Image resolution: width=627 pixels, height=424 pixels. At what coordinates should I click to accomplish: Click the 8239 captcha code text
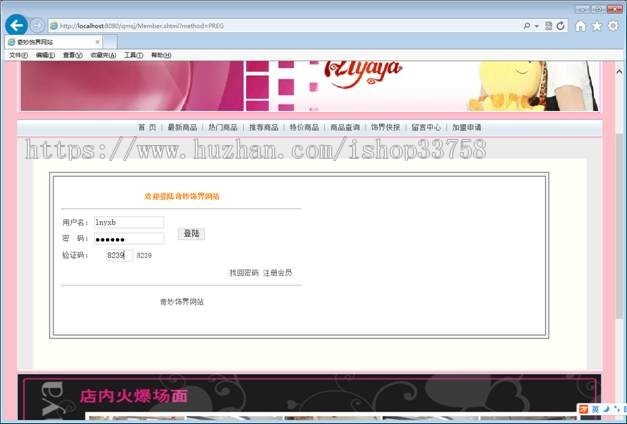(x=144, y=256)
